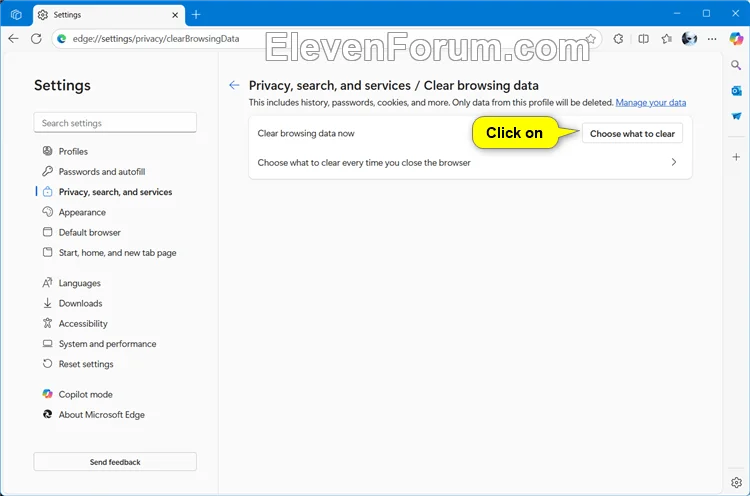Click the browser back arrow in toolbar
The height and width of the screenshot is (496, 750).
click(13, 39)
